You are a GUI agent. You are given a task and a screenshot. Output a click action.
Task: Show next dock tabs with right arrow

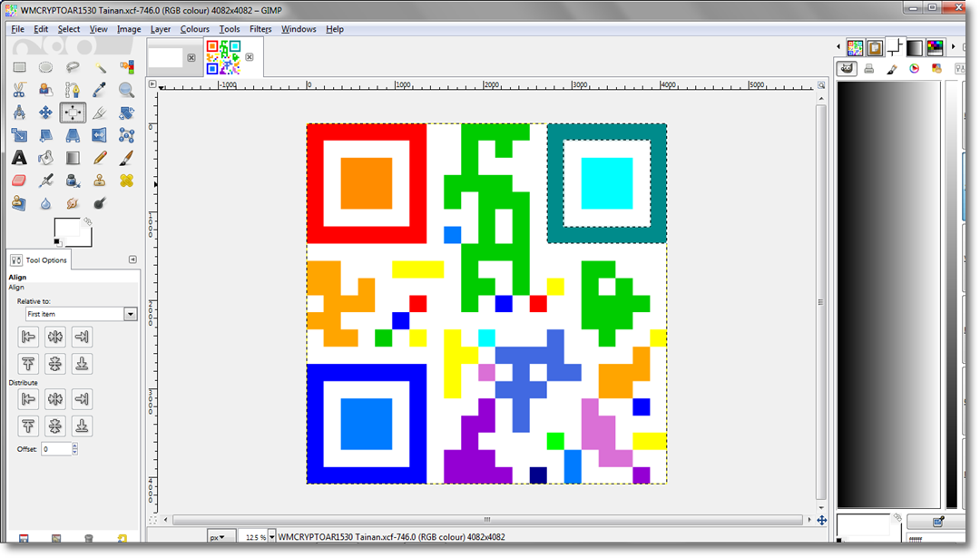click(x=953, y=47)
